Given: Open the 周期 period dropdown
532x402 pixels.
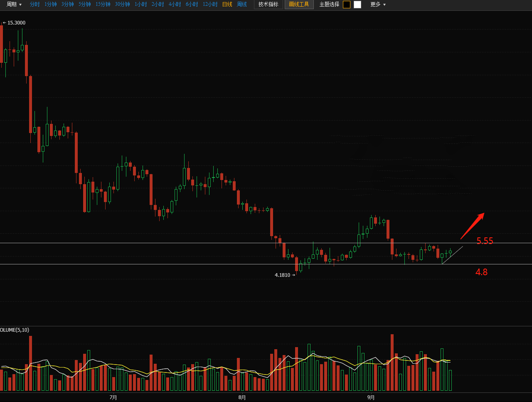Looking at the screenshot, I should tap(14, 5).
